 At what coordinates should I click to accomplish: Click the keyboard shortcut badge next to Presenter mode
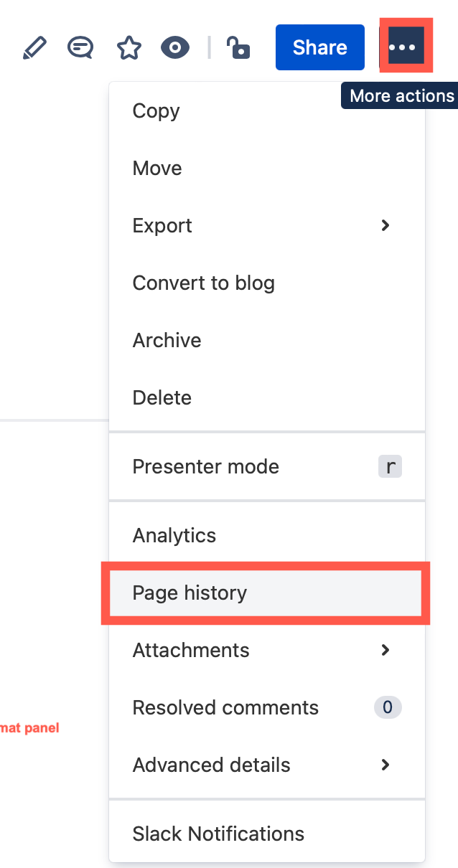pyautogui.click(x=390, y=466)
